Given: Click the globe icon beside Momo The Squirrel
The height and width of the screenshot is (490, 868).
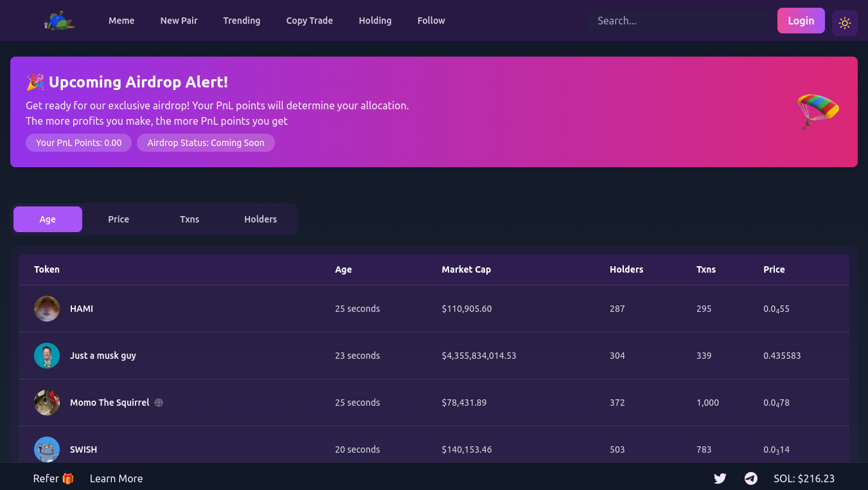Looking at the screenshot, I should (159, 403).
